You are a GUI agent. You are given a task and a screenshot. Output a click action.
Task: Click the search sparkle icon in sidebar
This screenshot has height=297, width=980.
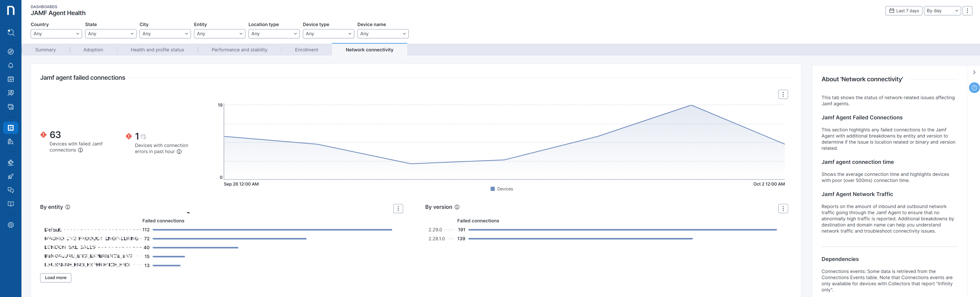pyautogui.click(x=11, y=33)
